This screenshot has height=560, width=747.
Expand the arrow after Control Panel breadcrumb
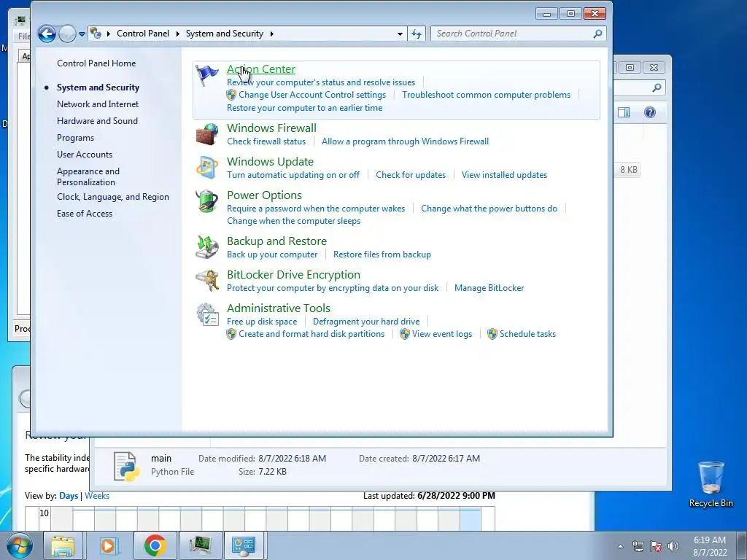click(x=178, y=34)
